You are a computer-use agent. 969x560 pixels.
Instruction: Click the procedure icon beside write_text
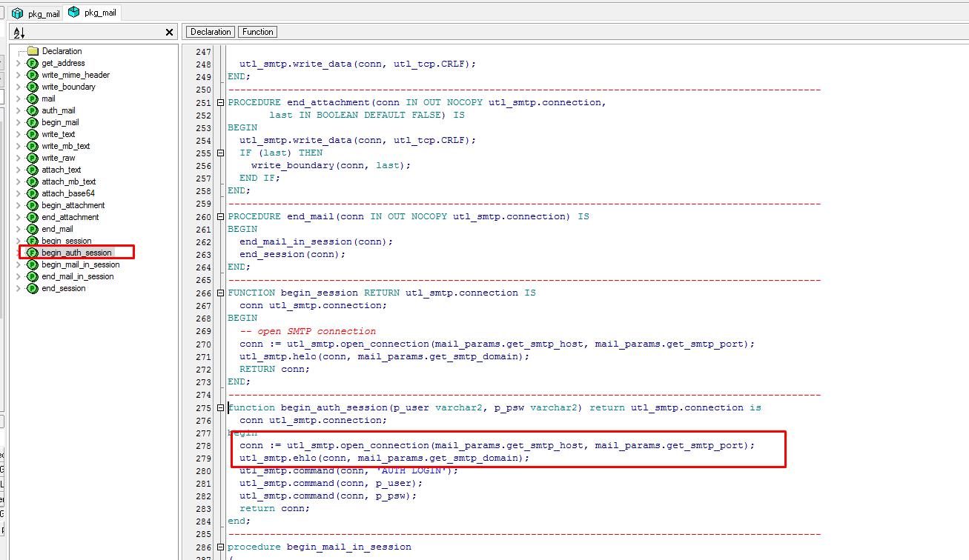coord(33,134)
